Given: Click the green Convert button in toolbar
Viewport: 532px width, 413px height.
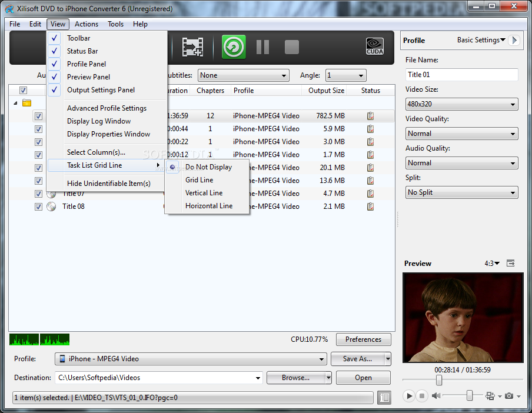Looking at the screenshot, I should click(x=234, y=47).
